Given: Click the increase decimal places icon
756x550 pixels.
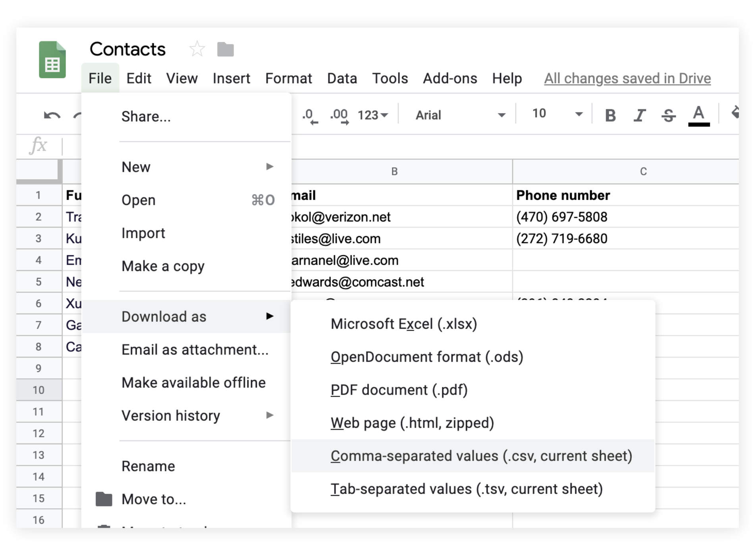Looking at the screenshot, I should [x=339, y=116].
